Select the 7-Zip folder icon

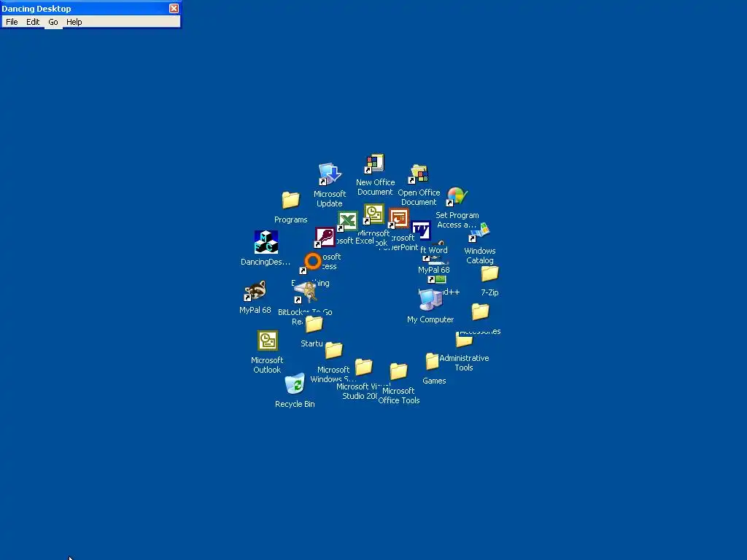click(x=489, y=274)
